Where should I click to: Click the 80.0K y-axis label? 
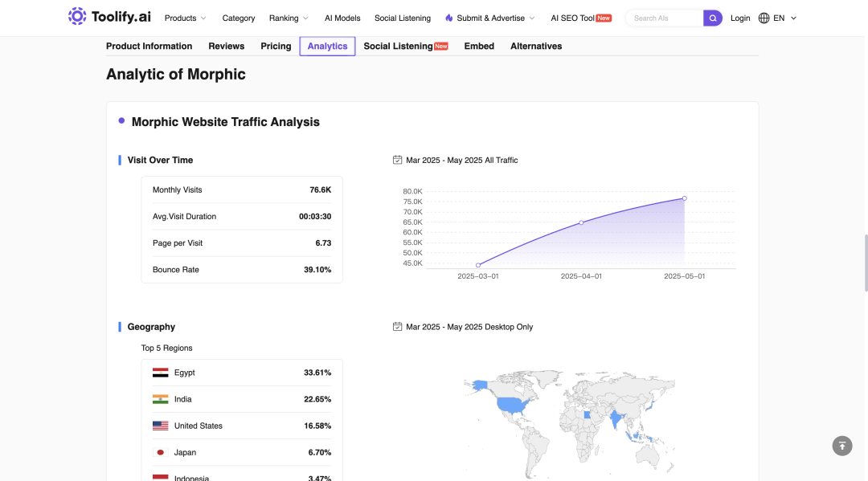[x=412, y=191]
